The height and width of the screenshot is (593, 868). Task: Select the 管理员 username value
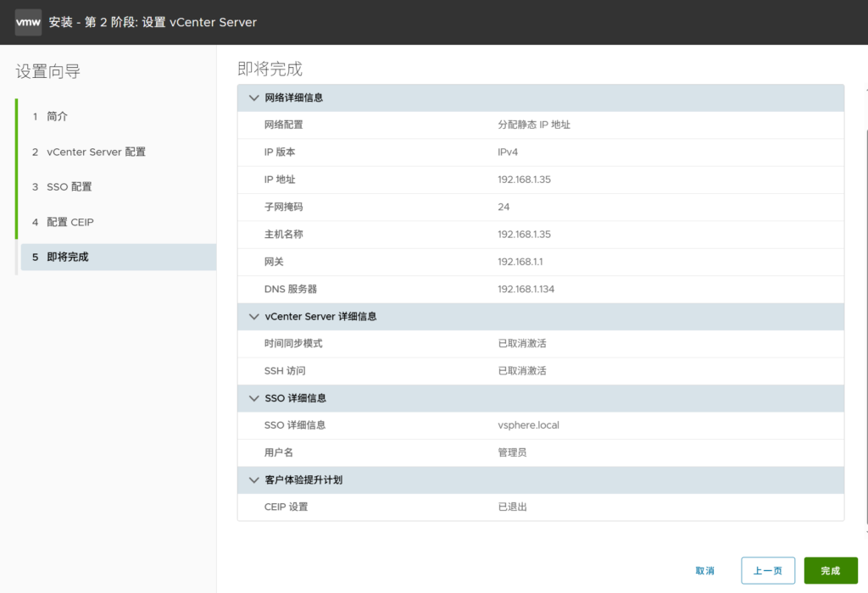click(x=512, y=452)
